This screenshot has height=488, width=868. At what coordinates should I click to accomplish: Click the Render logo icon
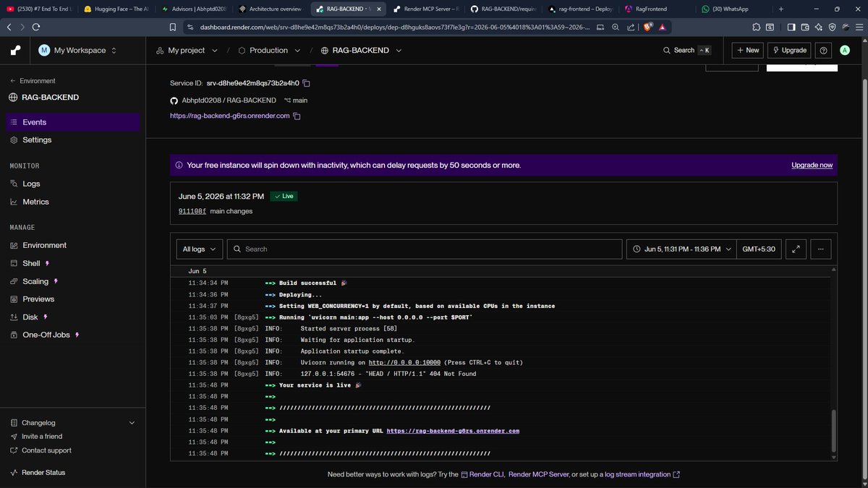[16, 51]
